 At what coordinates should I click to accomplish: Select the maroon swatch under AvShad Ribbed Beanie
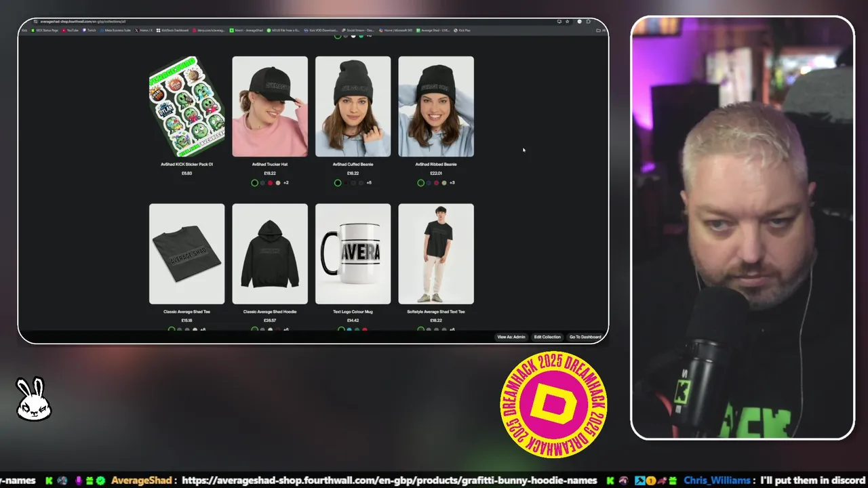pos(437,183)
